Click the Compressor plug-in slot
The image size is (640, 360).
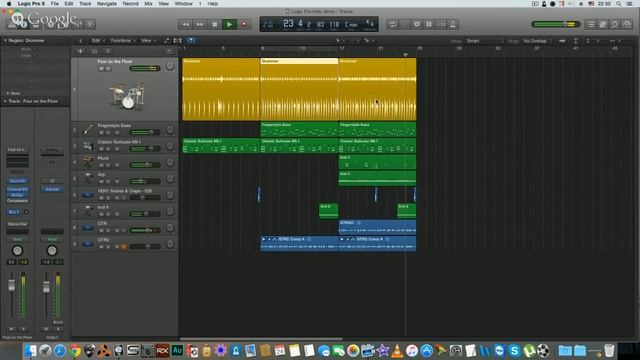pyautogui.click(x=17, y=201)
